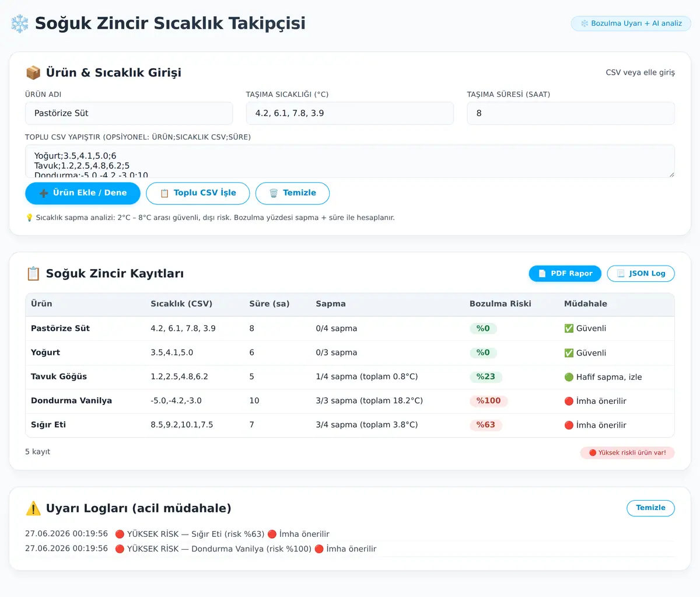Click the Toplu CSV İşle button
The height and width of the screenshot is (597, 700).
pyautogui.click(x=198, y=193)
